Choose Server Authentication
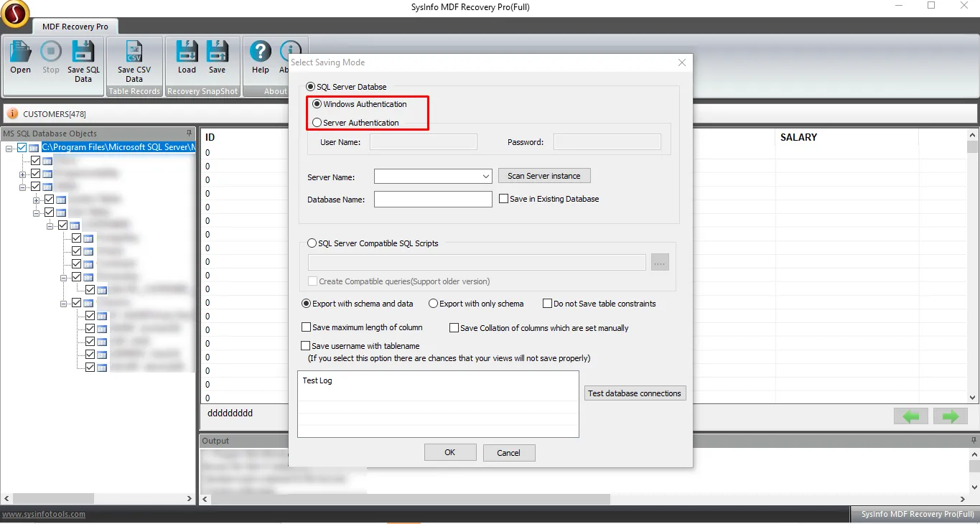 click(317, 123)
